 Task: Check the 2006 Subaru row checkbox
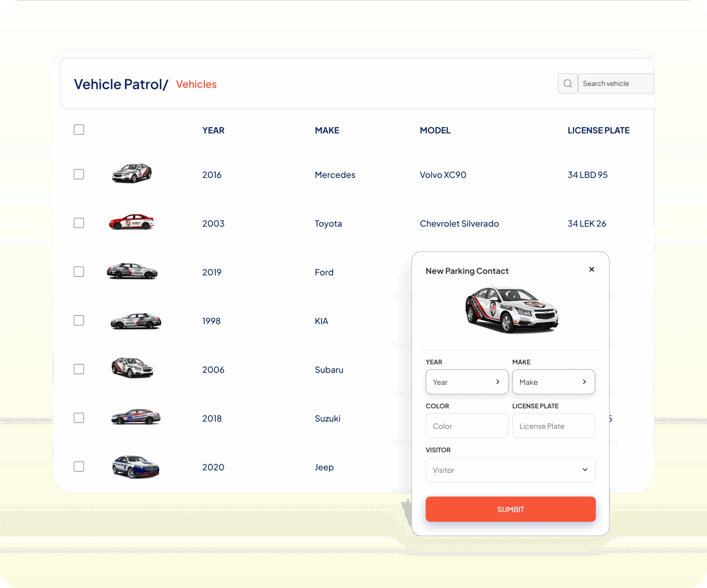click(x=79, y=369)
